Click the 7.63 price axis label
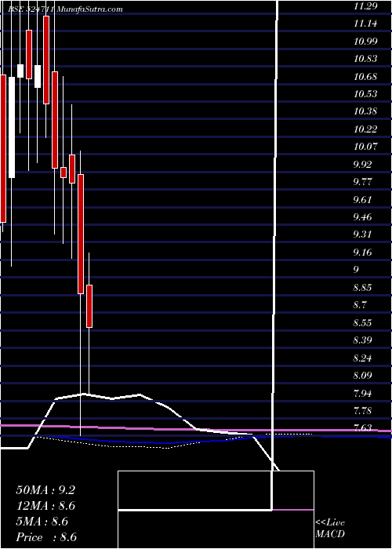The width and height of the screenshot is (392, 549). point(363,427)
